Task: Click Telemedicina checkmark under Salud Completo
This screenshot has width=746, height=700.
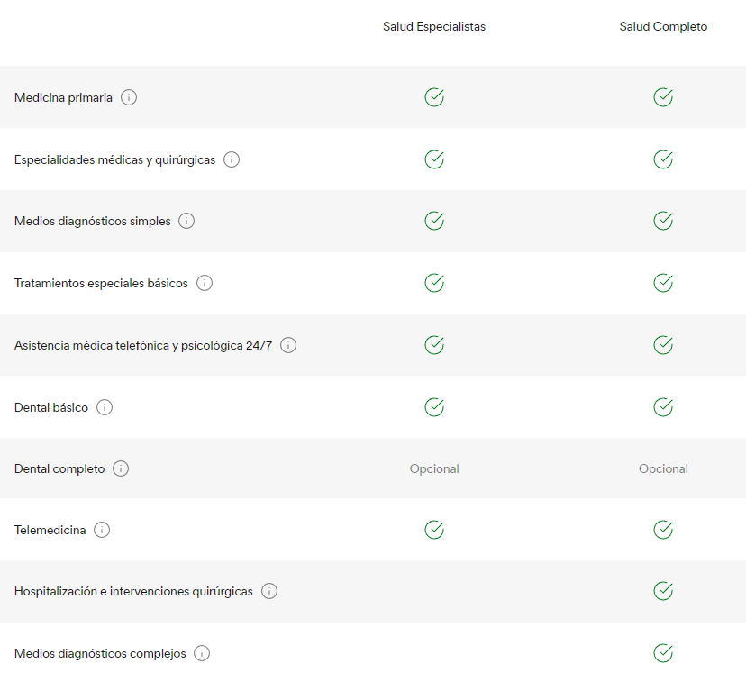Action: (663, 529)
